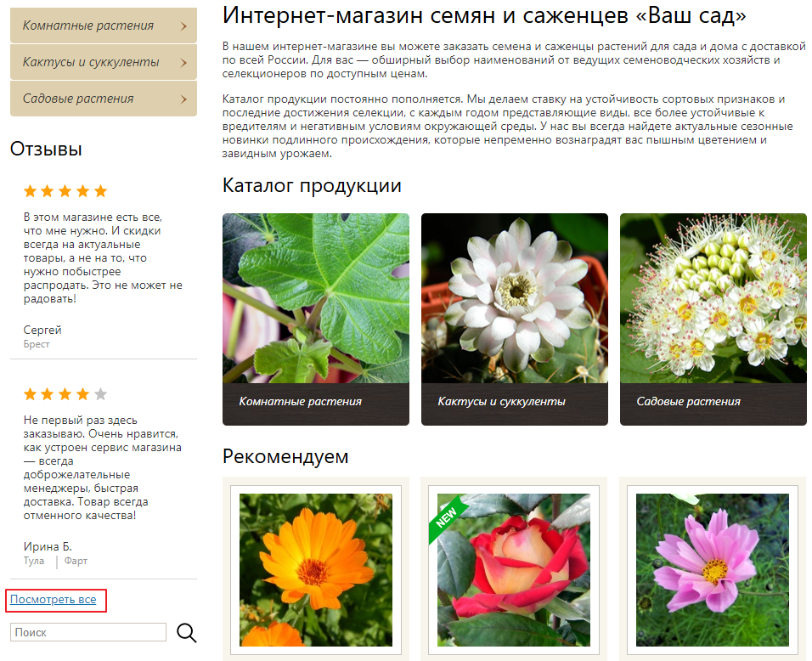
Task: Expand the Садовые растения menu arrow
Action: [x=183, y=99]
